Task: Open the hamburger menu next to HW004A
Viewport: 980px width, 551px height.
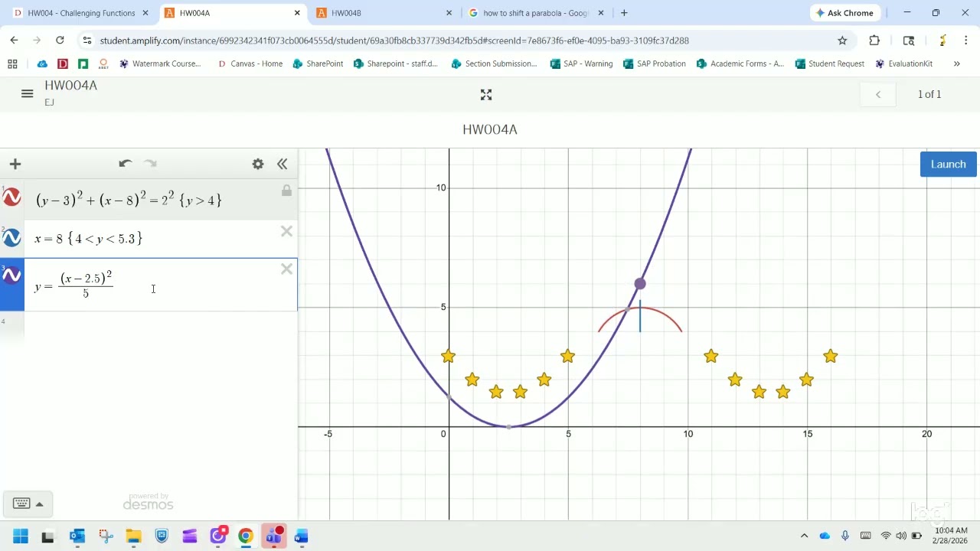Action: point(28,93)
